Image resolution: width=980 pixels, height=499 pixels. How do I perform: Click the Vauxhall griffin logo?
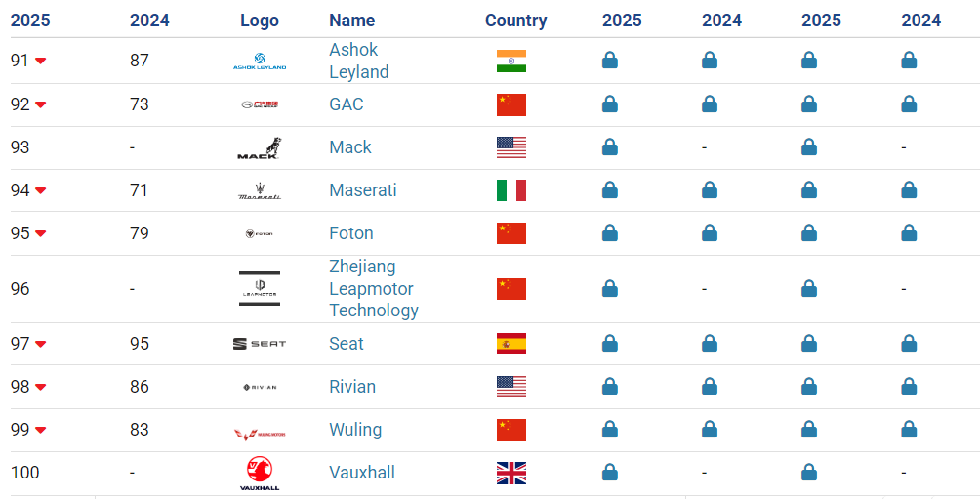pos(260,474)
